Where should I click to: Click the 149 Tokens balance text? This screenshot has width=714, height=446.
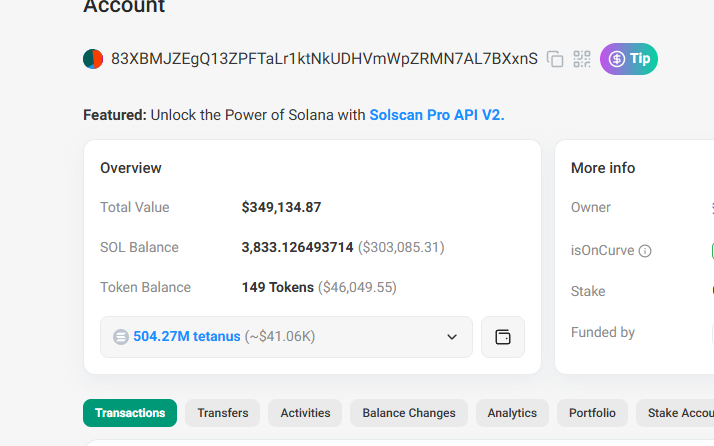coord(277,287)
